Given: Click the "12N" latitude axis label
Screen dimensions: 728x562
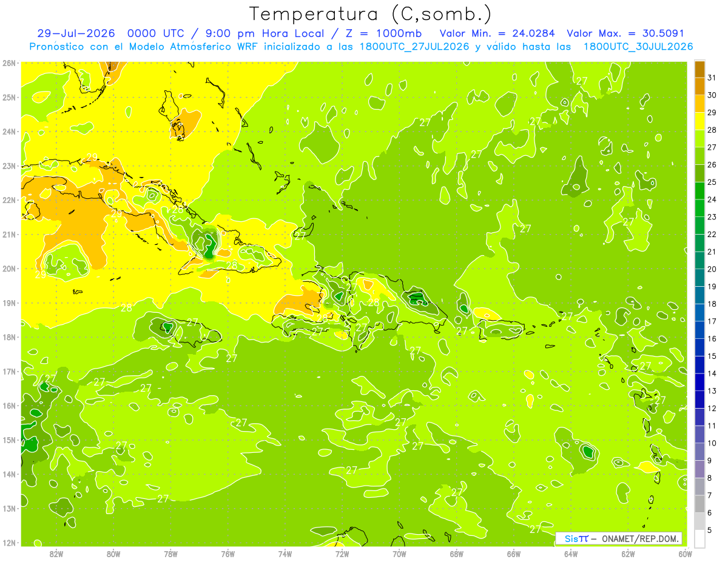Looking at the screenshot, I should click(x=8, y=543).
